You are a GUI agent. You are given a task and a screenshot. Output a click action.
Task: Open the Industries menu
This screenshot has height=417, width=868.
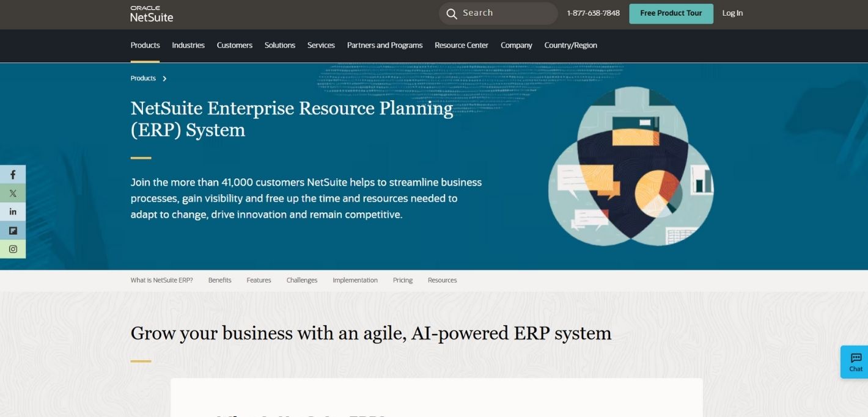(x=188, y=45)
